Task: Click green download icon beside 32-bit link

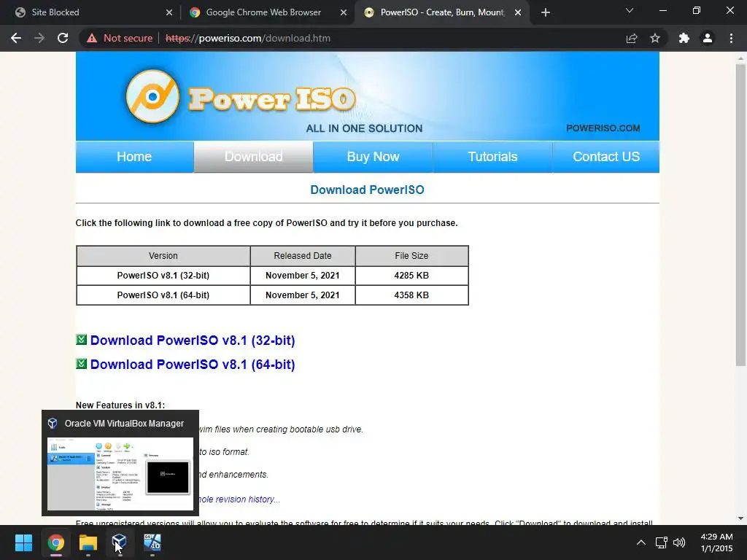Action: (x=82, y=340)
